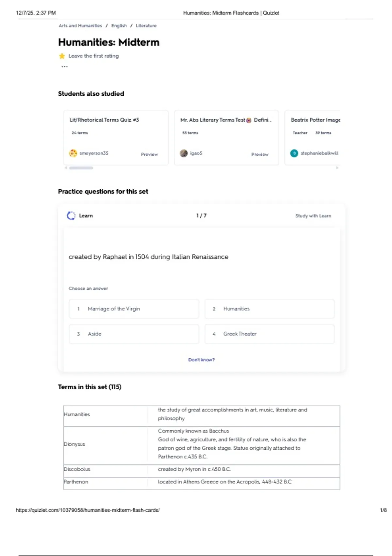This screenshot has height=556, width=392.
Task: Choose the 'Aside' answer option
Action: [x=134, y=334]
